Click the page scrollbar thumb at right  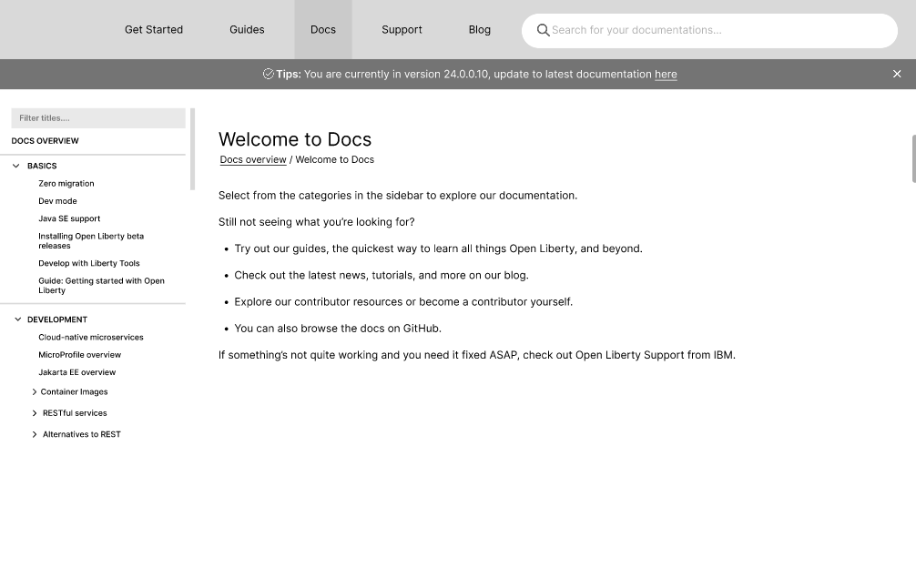point(913,158)
